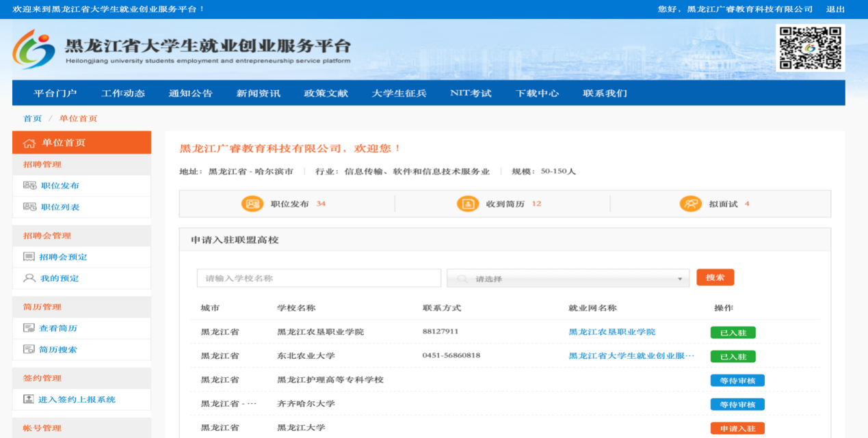Focus the school name search field
Viewport: 868px width, 438px height.
[x=319, y=279]
